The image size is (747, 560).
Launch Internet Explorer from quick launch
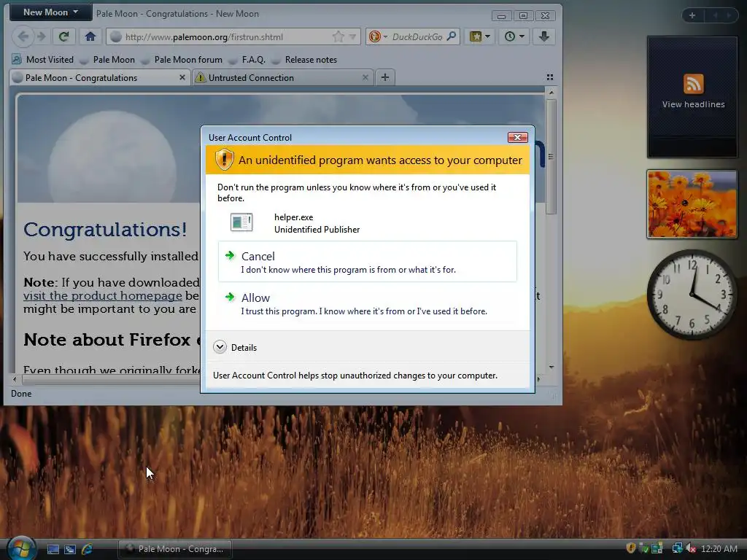pyautogui.click(x=87, y=549)
